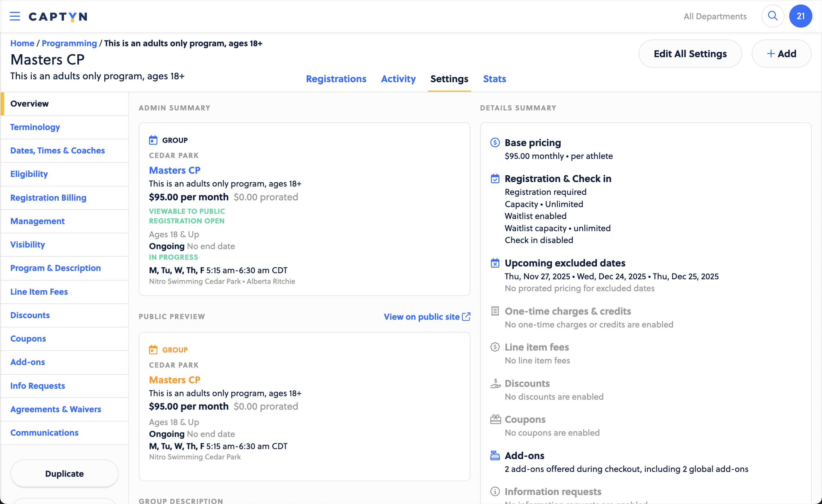Click the Upcoming excluded dates calendar icon

click(x=495, y=263)
